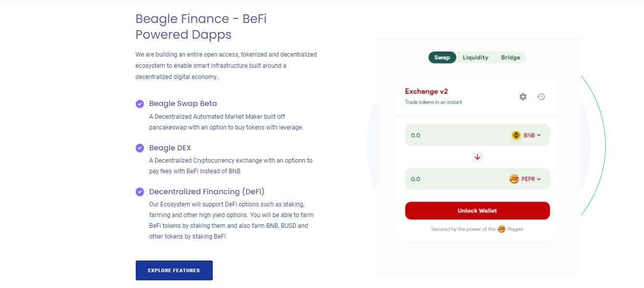644x288 pixels.
Task: Open the transaction history clock icon
Action: (x=541, y=96)
